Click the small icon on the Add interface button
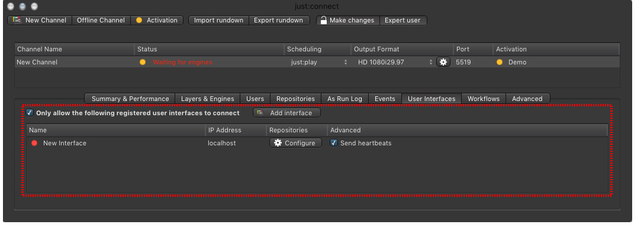This screenshot has height=234, width=644. click(260, 113)
